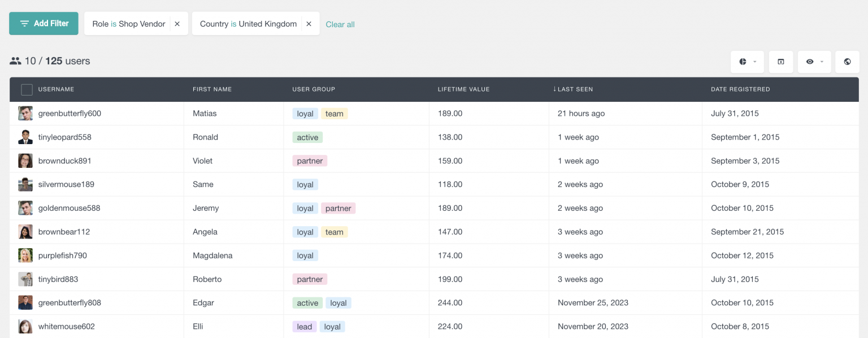Click the Date Registered column header
Image resolution: width=868 pixels, height=338 pixels.
coord(740,89)
